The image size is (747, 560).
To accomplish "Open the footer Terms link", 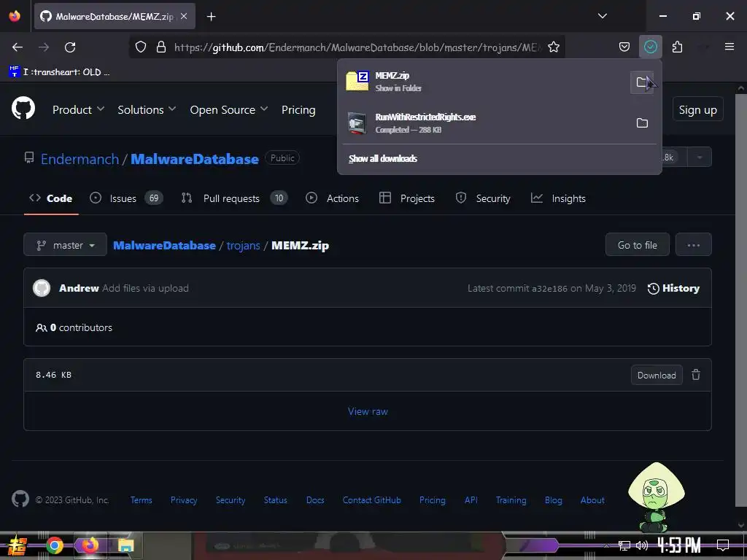I will pyautogui.click(x=141, y=500).
